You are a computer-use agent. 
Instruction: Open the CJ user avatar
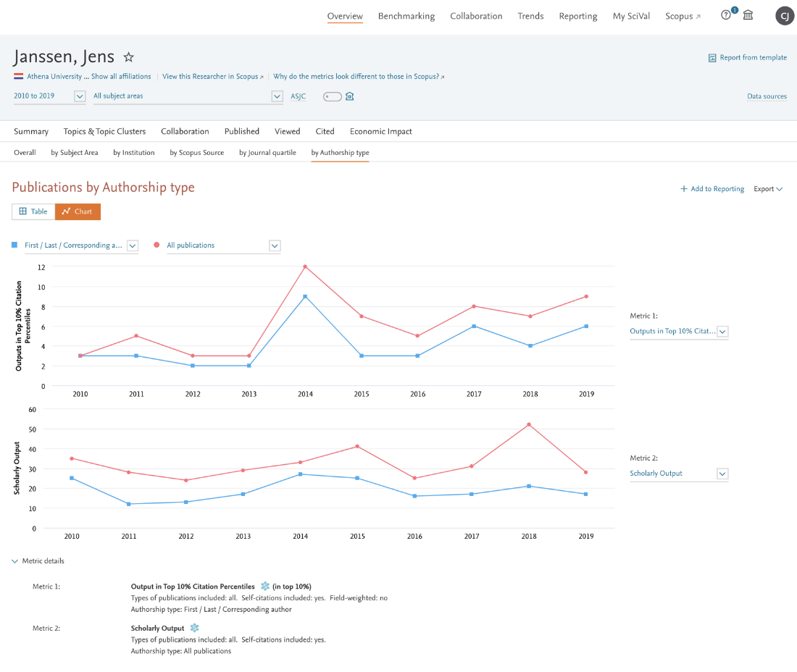tap(785, 16)
